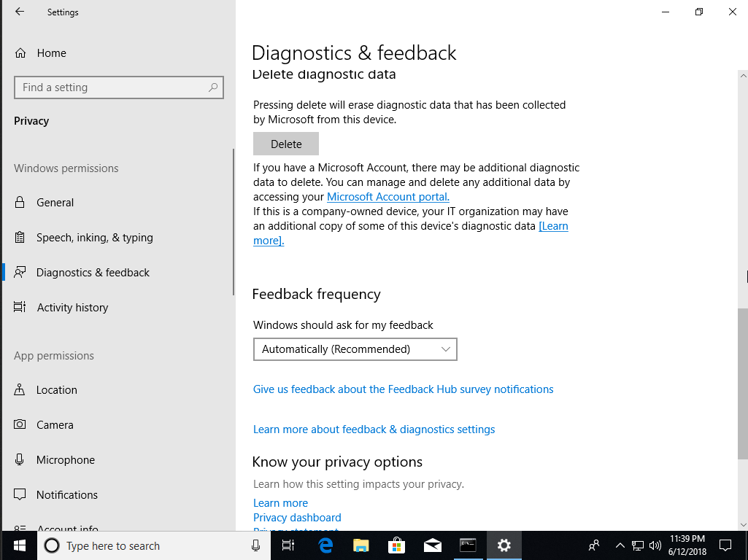Click the volume speaker icon
This screenshot has height=560, width=748.
coord(655,545)
